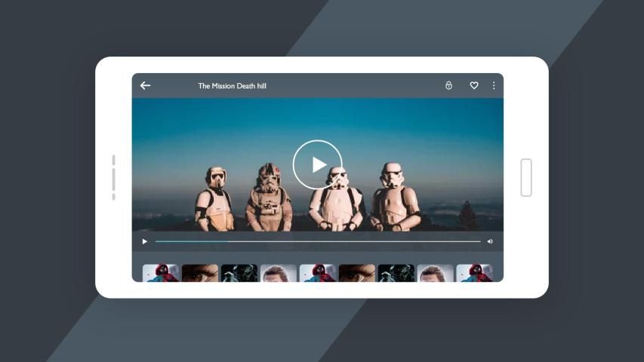This screenshot has width=644, height=362.
Task: Tap the lock icon in header
Action: point(448,86)
